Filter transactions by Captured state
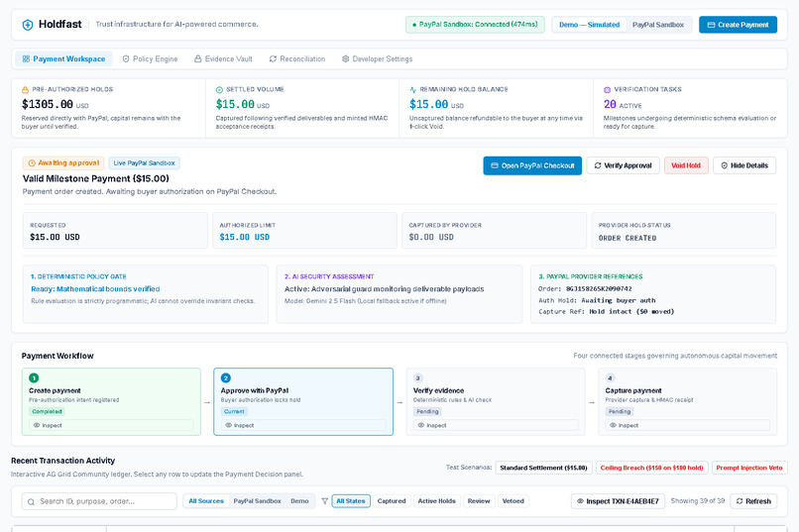This screenshot has height=532, width=799. click(x=392, y=501)
